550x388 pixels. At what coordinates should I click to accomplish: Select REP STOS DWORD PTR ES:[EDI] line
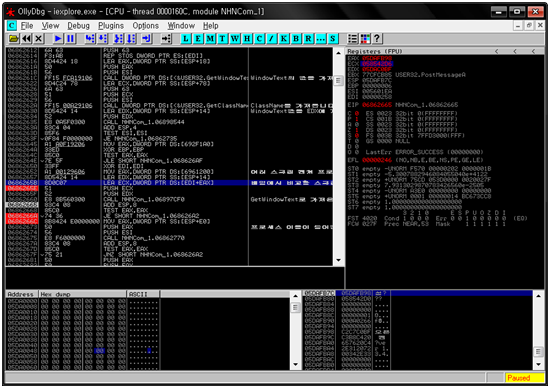169,55
